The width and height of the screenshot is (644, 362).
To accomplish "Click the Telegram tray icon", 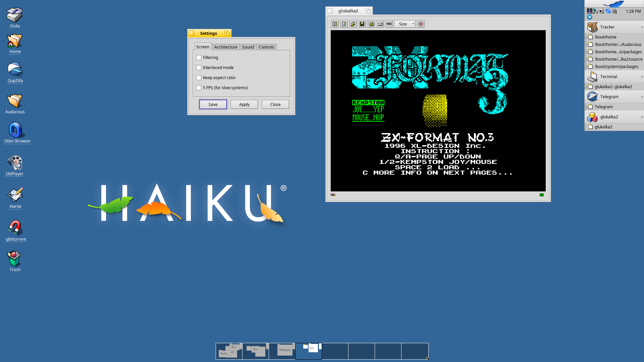I will [x=589, y=17].
